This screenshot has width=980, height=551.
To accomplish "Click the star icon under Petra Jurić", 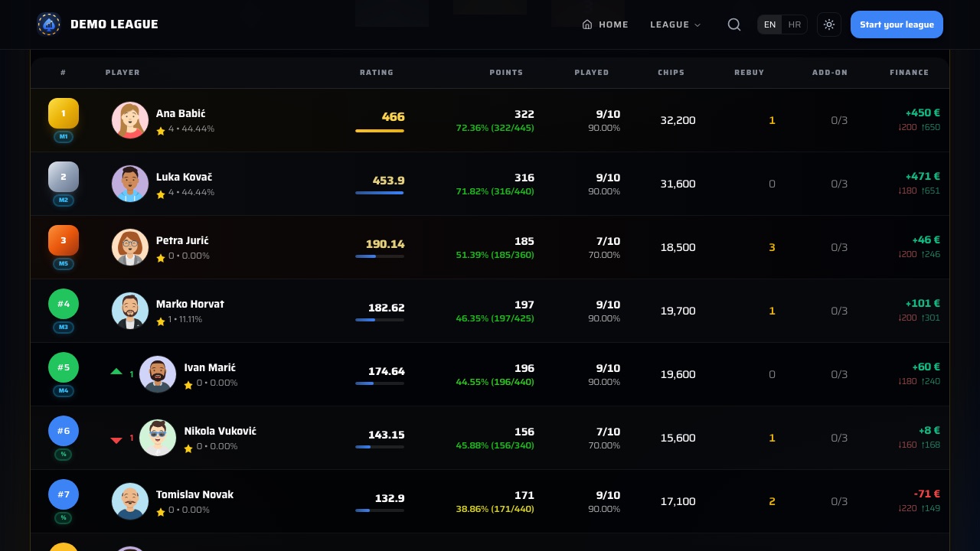I will (161, 258).
